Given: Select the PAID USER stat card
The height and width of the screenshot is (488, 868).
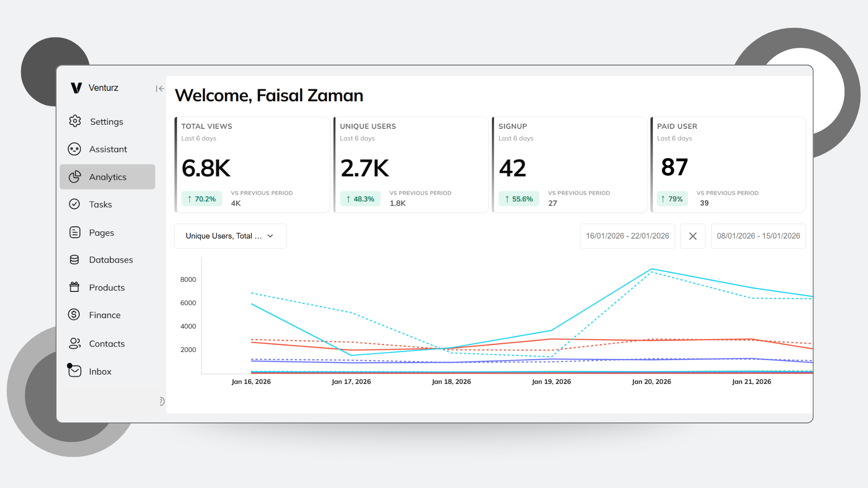Looking at the screenshot, I should (x=728, y=164).
